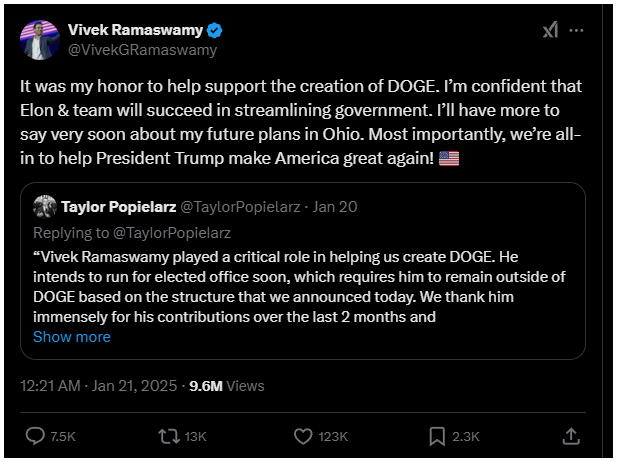617x462 pixels.
Task: Click the repost arrows icon
Action: 169,436
